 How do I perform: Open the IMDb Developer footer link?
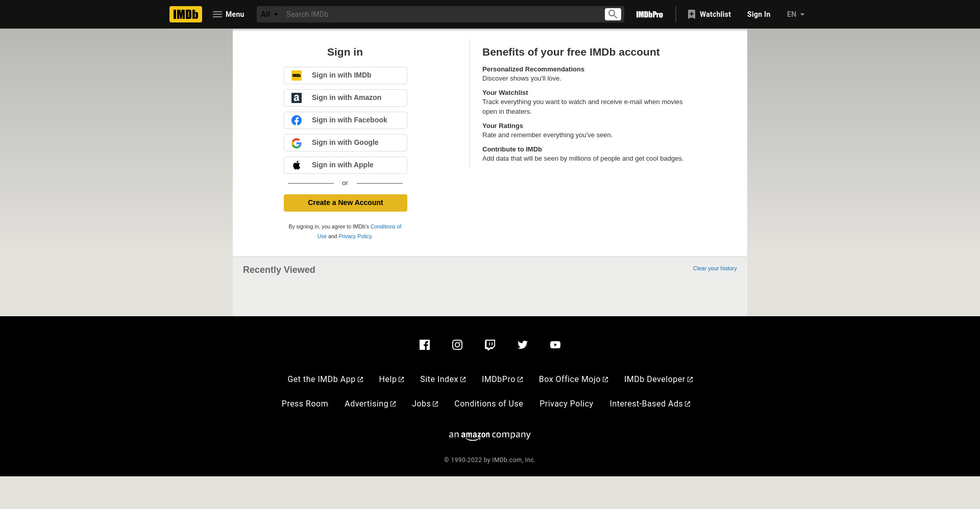[658, 379]
